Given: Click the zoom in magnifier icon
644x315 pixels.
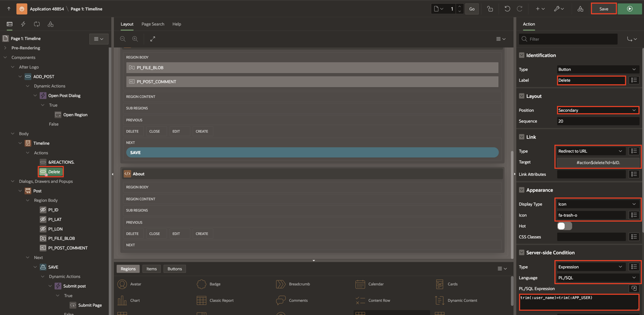Looking at the screenshot, I should coord(135,39).
